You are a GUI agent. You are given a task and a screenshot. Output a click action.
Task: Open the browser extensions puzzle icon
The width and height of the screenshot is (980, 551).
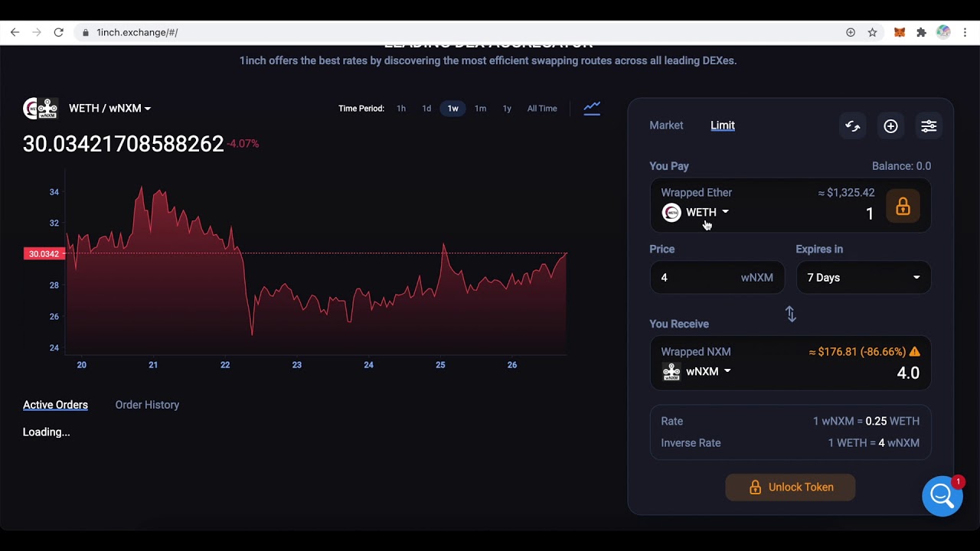tap(921, 32)
